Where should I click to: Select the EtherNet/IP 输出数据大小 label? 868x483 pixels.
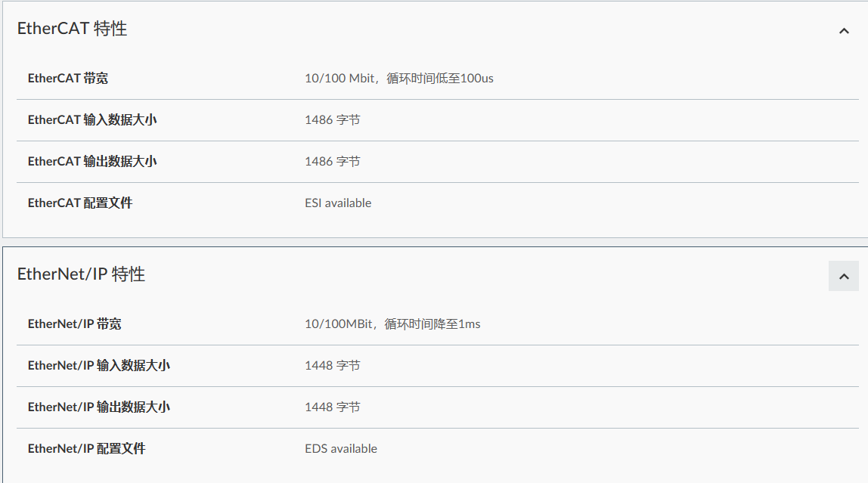99,407
